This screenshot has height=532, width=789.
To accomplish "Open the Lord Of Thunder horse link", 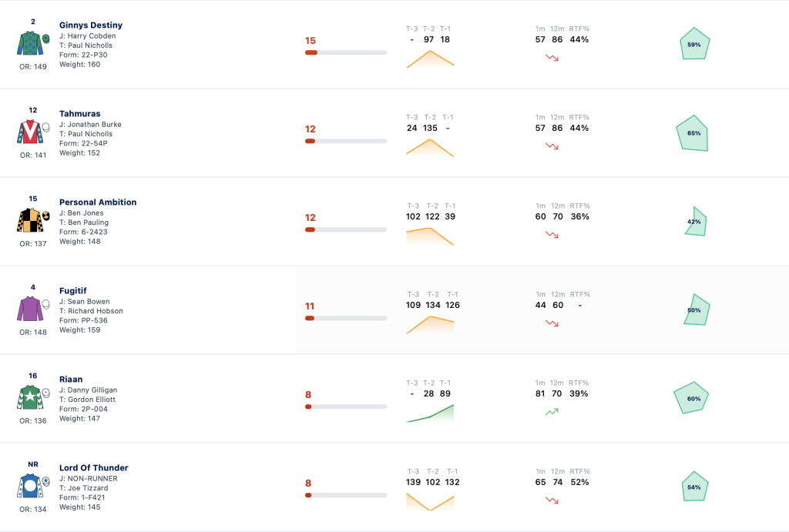I will pos(93,467).
